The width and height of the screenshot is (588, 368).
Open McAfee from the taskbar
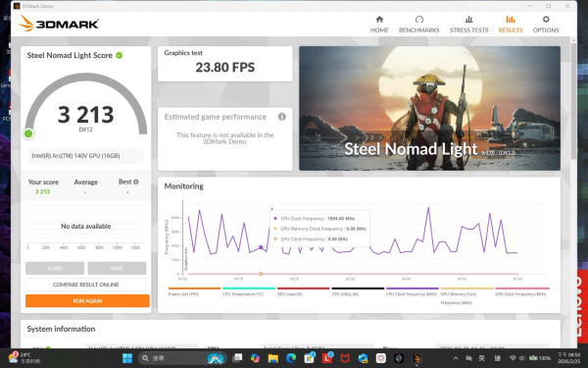[x=345, y=358]
